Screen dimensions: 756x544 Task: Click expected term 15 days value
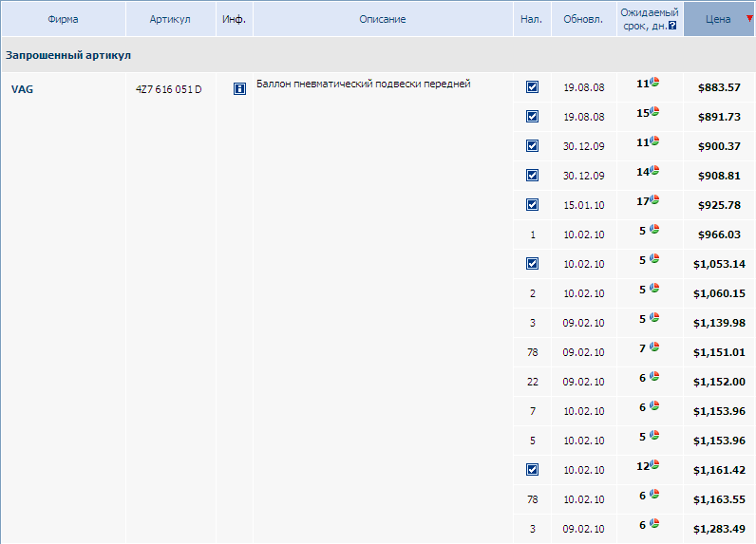(643, 113)
